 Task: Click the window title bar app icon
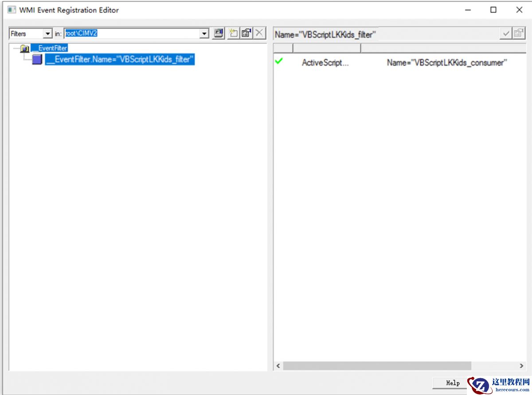click(x=12, y=10)
